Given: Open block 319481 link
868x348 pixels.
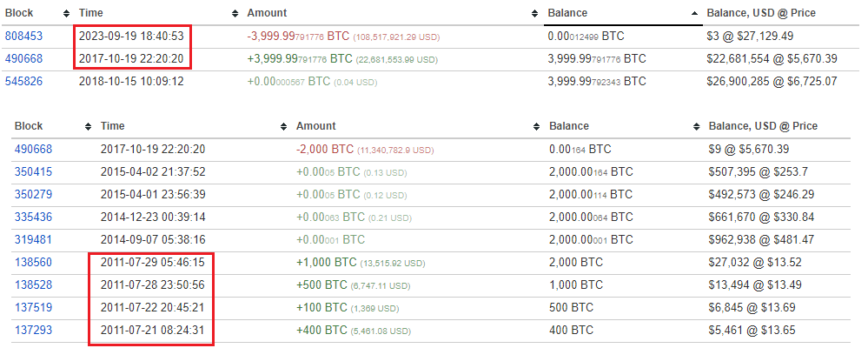Looking at the screenshot, I should [33, 238].
